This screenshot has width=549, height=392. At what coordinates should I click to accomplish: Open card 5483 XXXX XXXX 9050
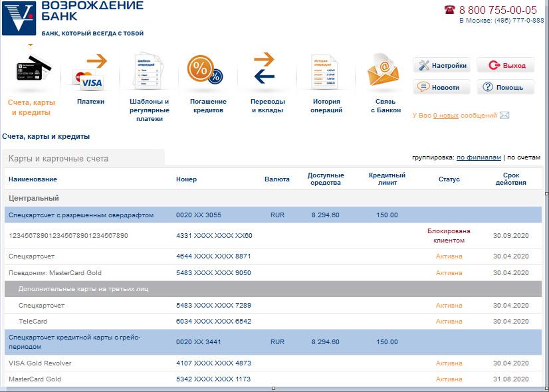pyautogui.click(x=213, y=272)
